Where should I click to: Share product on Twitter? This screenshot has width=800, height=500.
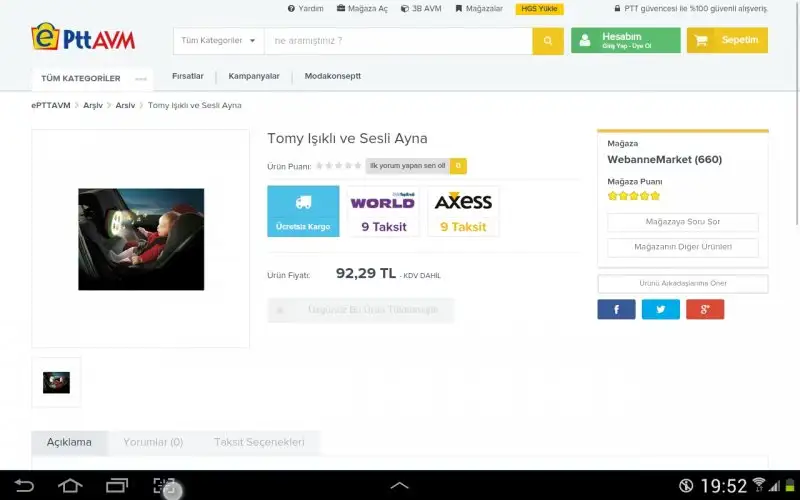(x=660, y=309)
